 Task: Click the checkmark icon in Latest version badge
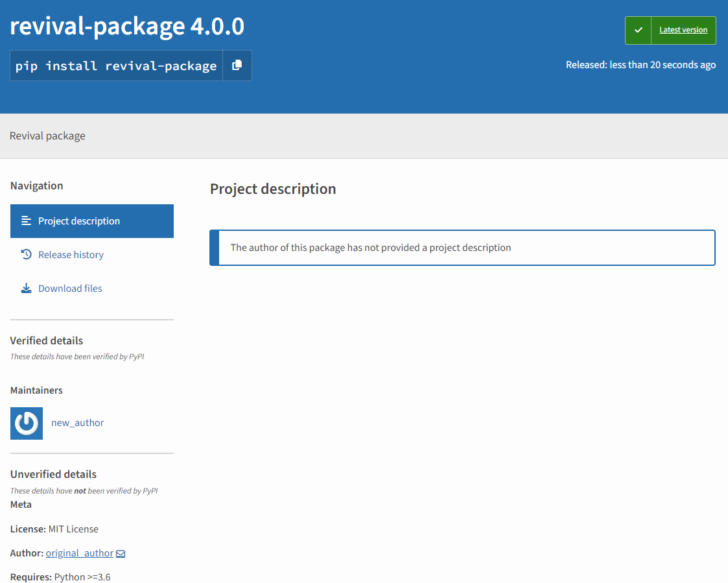638,30
